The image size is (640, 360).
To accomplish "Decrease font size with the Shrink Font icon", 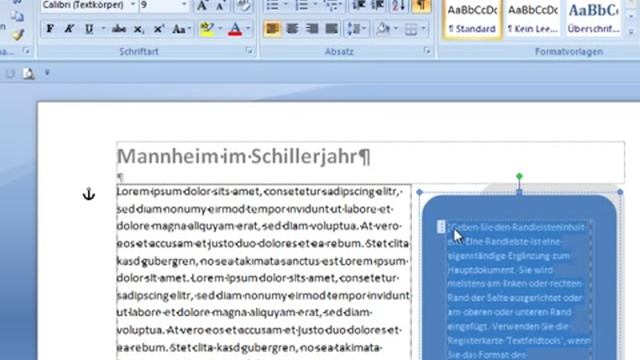I will [x=221, y=6].
